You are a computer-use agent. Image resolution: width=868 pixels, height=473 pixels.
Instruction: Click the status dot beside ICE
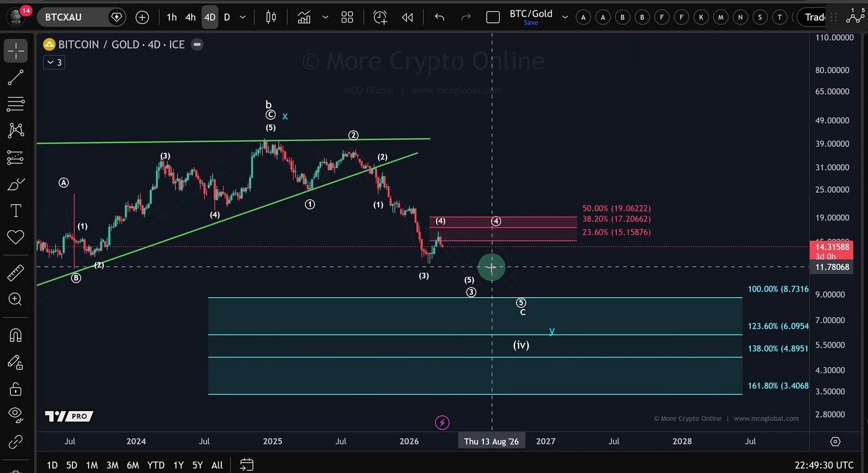point(197,44)
